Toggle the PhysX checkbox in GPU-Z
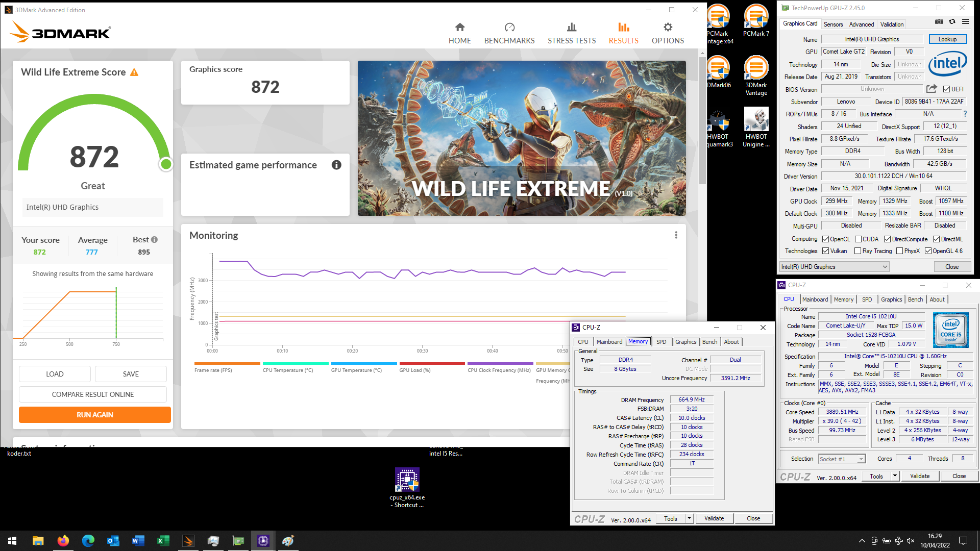 click(899, 251)
